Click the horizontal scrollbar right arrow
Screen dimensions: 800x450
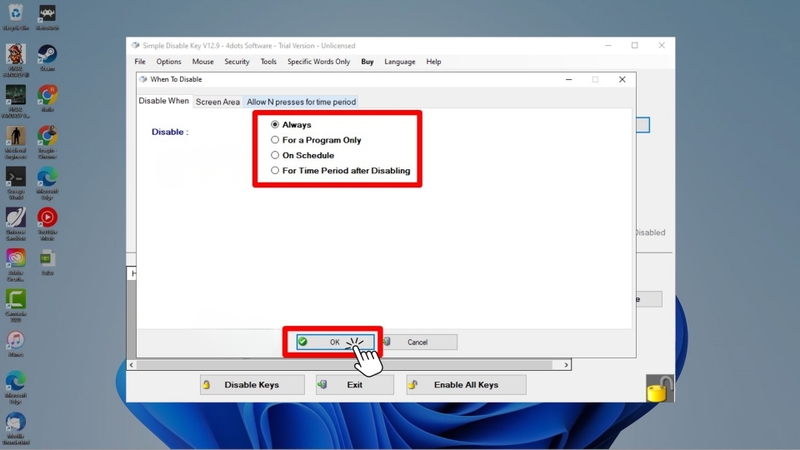(566, 365)
